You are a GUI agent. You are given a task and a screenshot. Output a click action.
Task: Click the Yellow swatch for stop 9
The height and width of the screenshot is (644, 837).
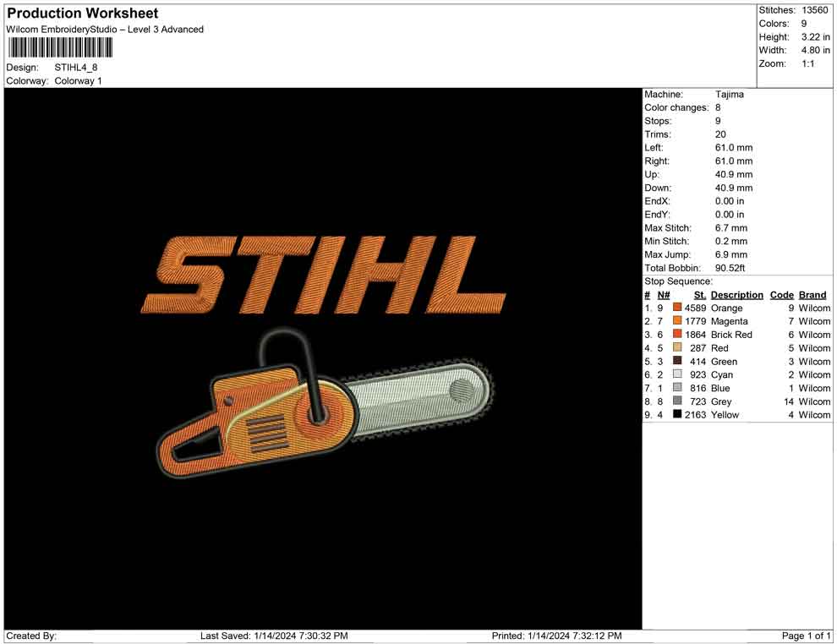[x=676, y=415]
